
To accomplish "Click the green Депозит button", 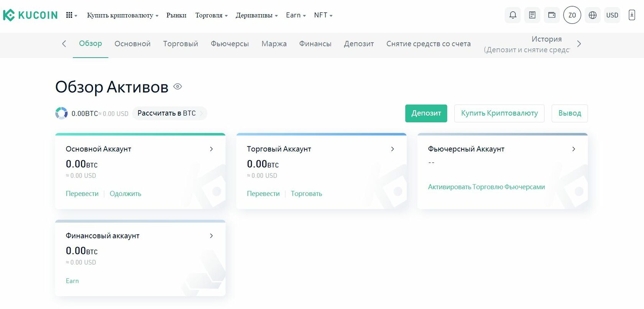I will coord(426,113).
